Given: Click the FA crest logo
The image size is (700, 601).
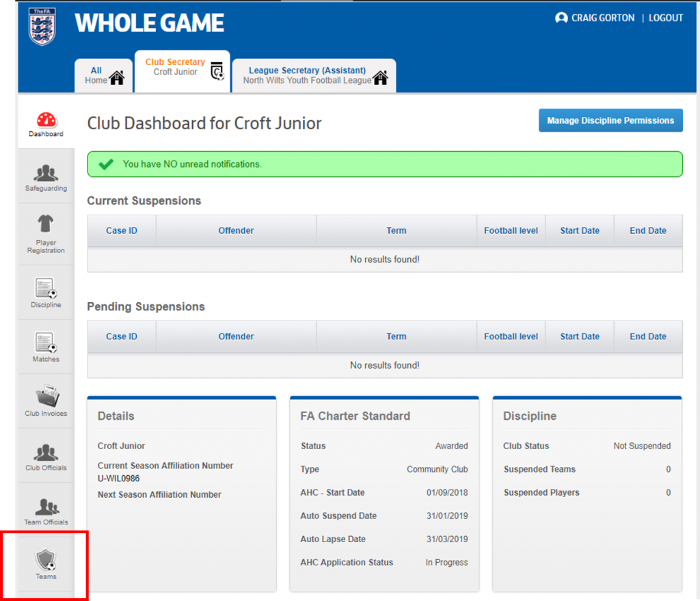Looking at the screenshot, I should click(42, 27).
